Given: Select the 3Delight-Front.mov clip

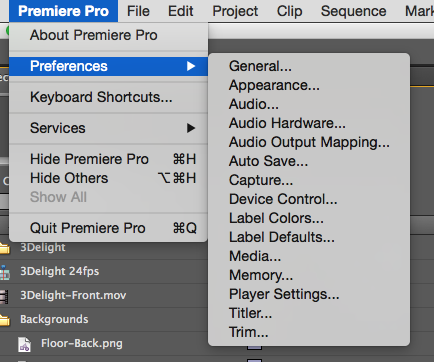Looking at the screenshot, I should tap(73, 295).
